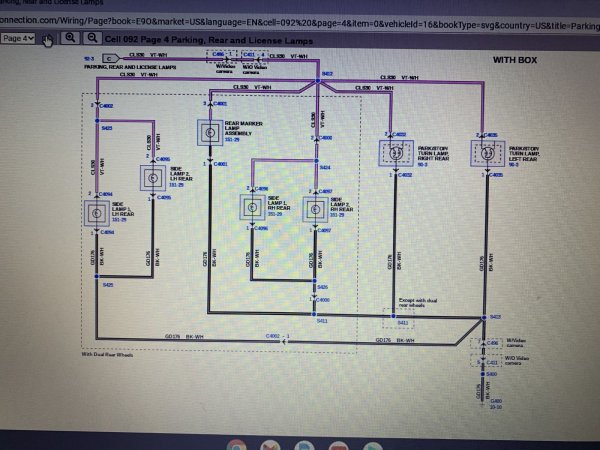This screenshot has height=450, width=600.
Task: Select the pan hand tool in viewer toolbar
Action: 47,40
